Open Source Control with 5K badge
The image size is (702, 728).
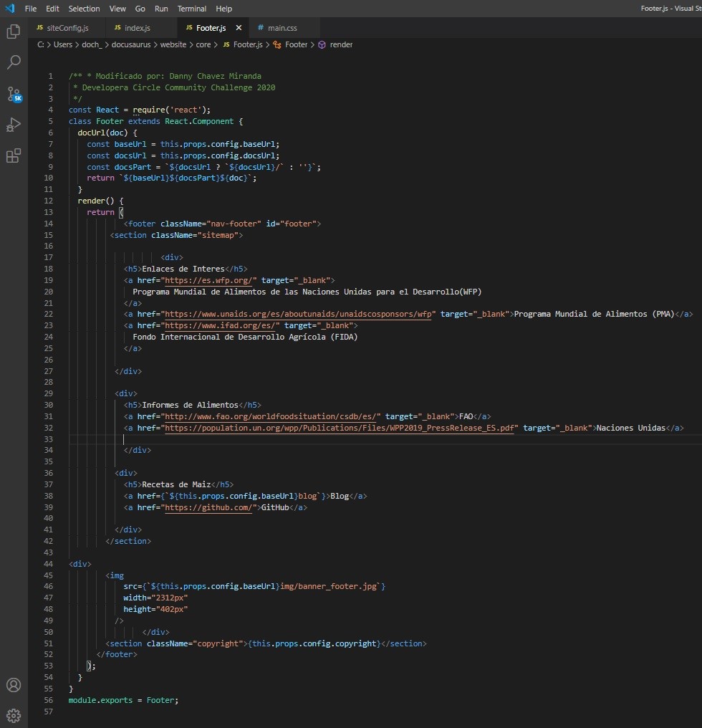pyautogui.click(x=14, y=95)
